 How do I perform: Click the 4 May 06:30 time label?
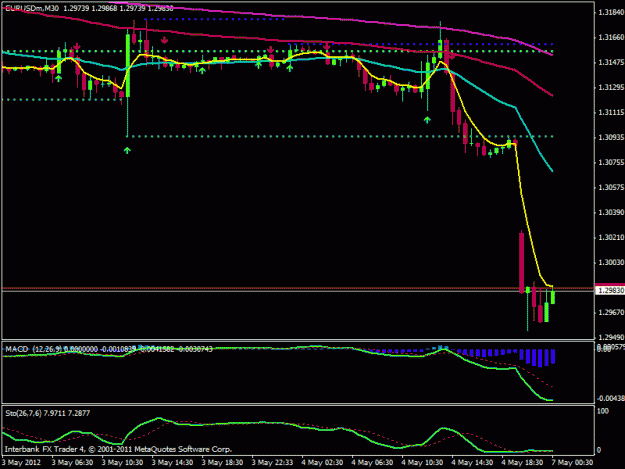pyautogui.click(x=372, y=463)
